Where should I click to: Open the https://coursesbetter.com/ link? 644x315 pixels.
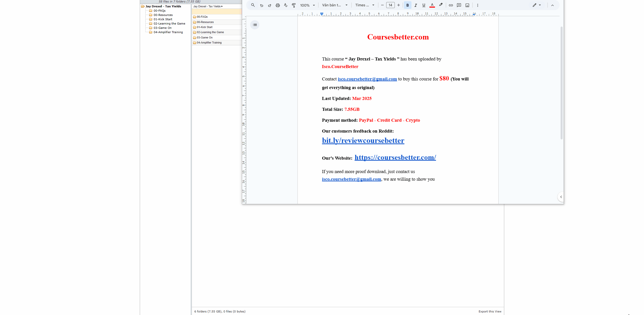(395, 157)
